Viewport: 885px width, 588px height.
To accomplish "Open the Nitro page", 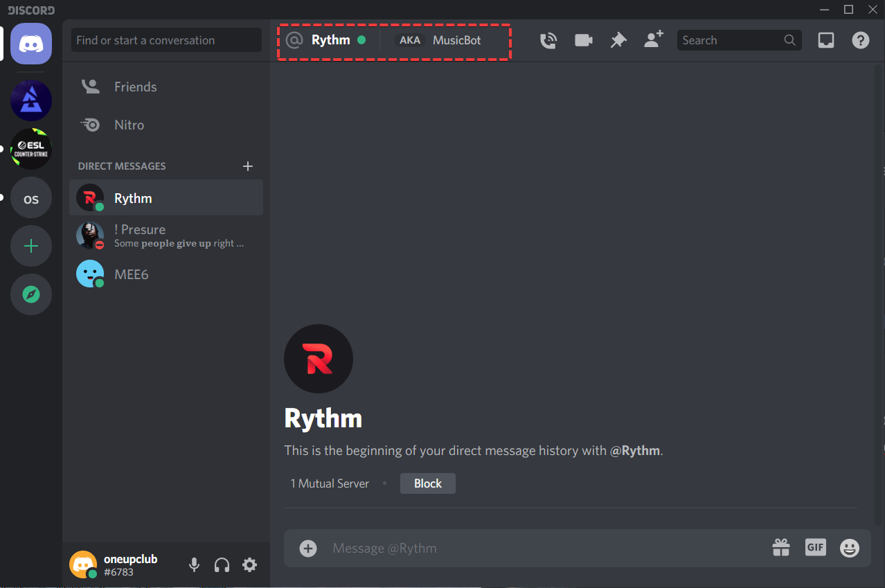I will [x=166, y=125].
